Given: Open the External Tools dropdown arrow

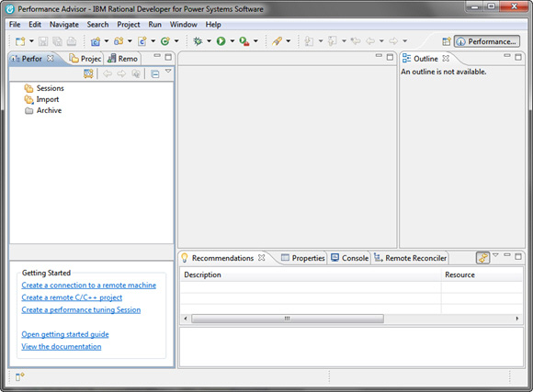Looking at the screenshot, I should coord(255,41).
